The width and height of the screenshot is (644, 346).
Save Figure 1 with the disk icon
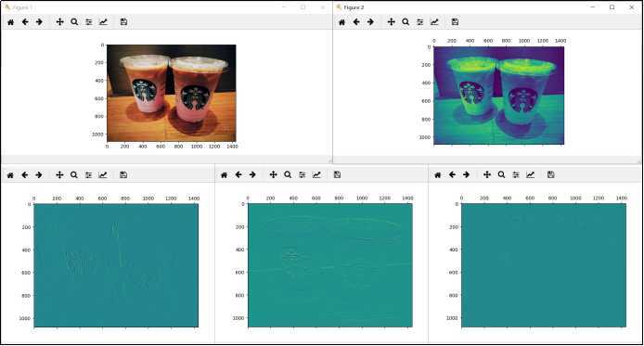[123, 22]
